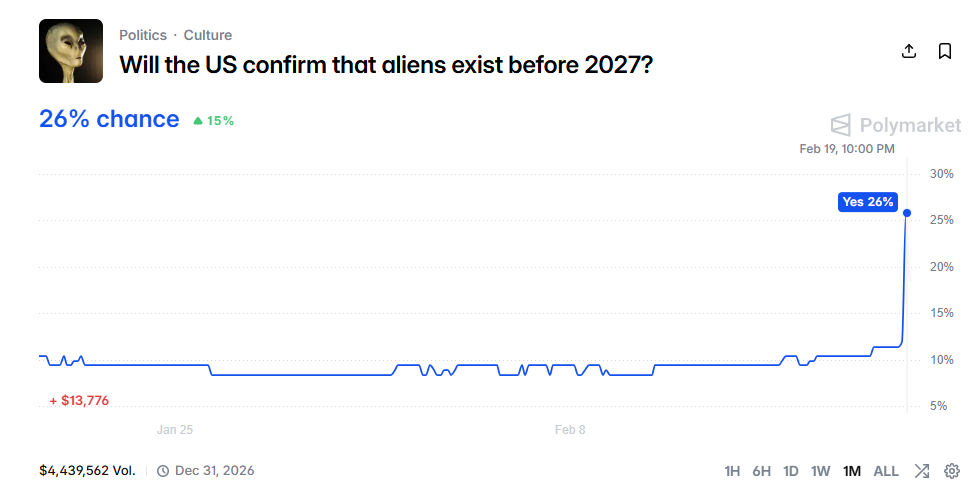Click the Yes 26% chart label
Viewport: 971px width, 503px height.
(x=868, y=202)
